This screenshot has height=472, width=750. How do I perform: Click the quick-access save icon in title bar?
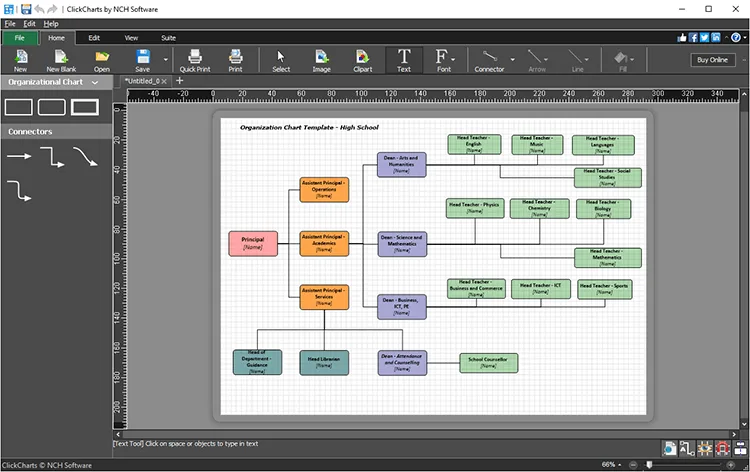coord(26,9)
